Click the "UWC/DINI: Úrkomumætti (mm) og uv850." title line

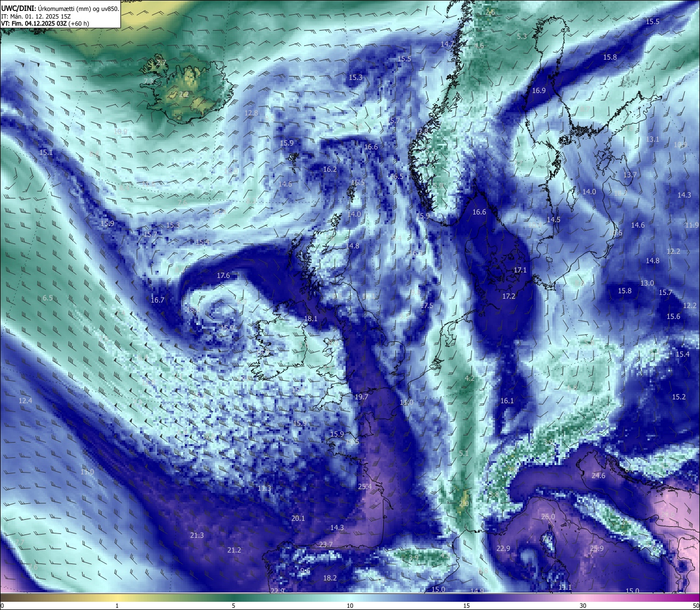(x=60, y=8)
